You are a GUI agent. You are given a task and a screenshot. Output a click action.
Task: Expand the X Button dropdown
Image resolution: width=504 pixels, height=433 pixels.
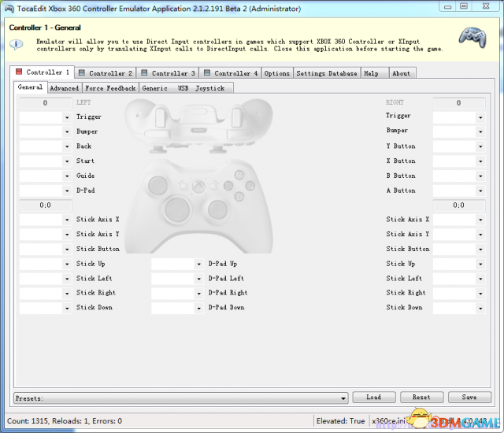(x=480, y=161)
